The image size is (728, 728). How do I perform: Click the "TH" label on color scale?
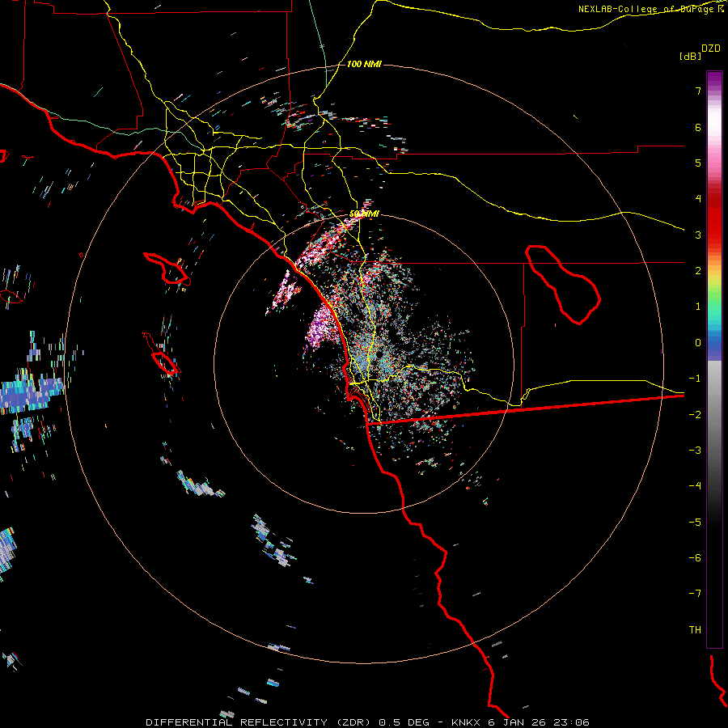(x=695, y=630)
